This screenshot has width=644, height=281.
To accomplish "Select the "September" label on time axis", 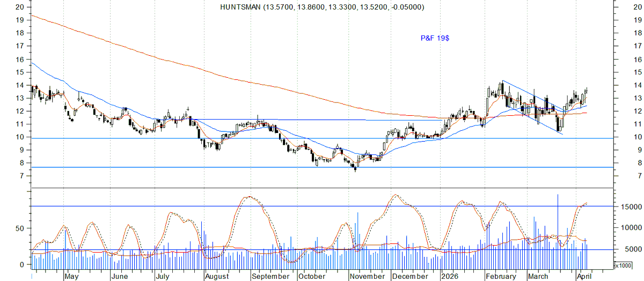I will 271,277.
